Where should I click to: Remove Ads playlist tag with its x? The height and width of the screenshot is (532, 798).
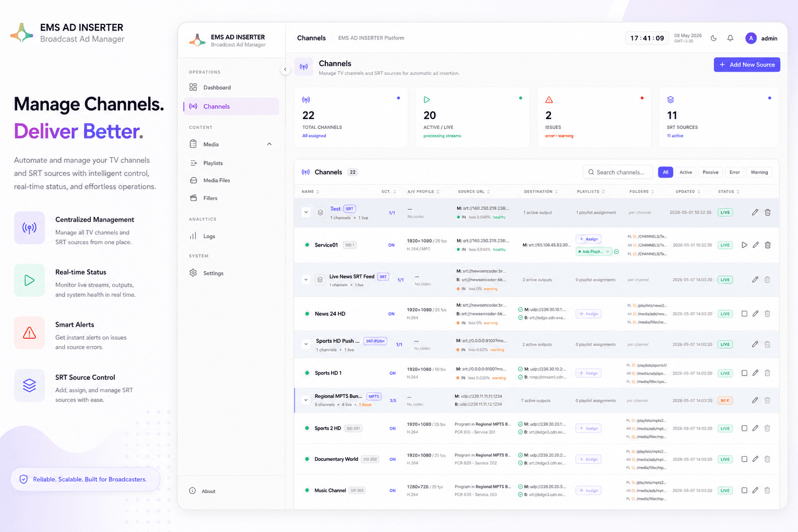[608, 251]
